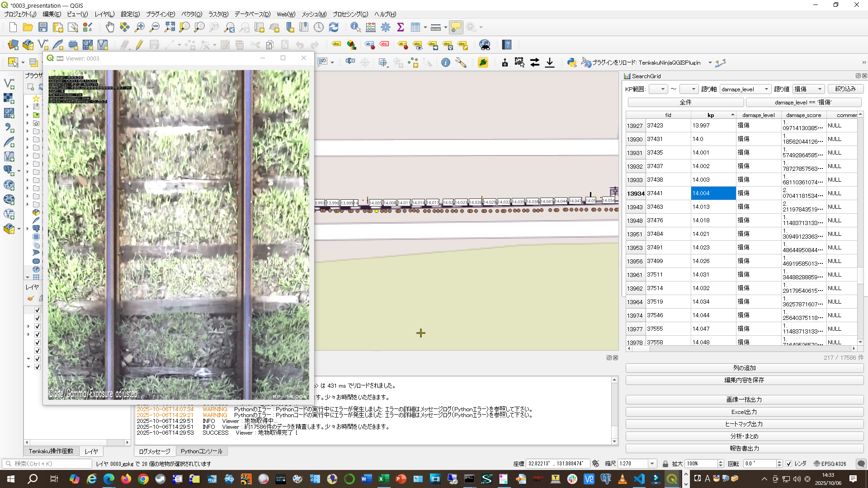
Task: Toggle the レンダ render checkbox
Action: point(789,464)
